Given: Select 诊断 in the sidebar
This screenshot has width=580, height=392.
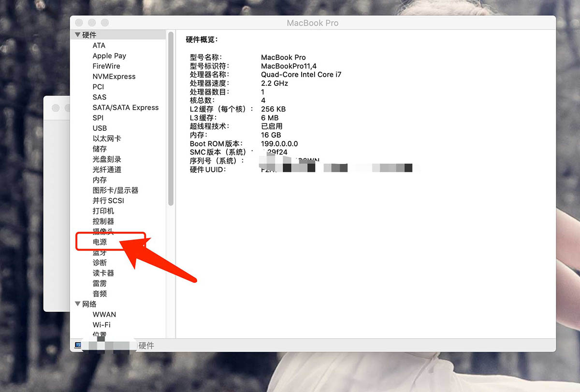Looking at the screenshot, I should coord(100,263).
